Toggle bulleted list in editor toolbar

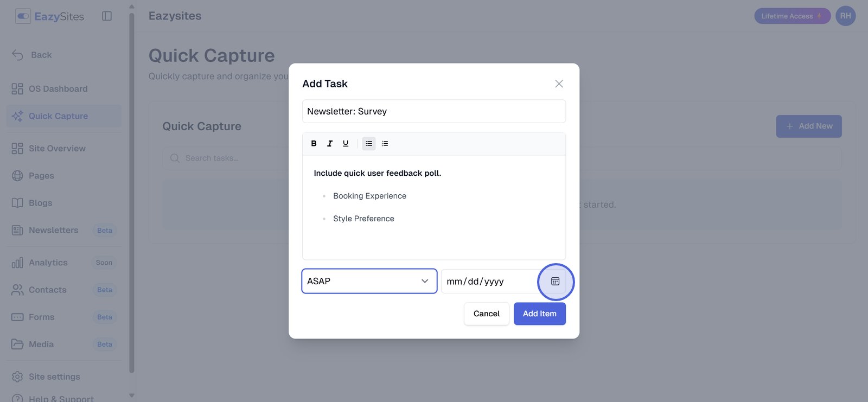pyautogui.click(x=369, y=144)
